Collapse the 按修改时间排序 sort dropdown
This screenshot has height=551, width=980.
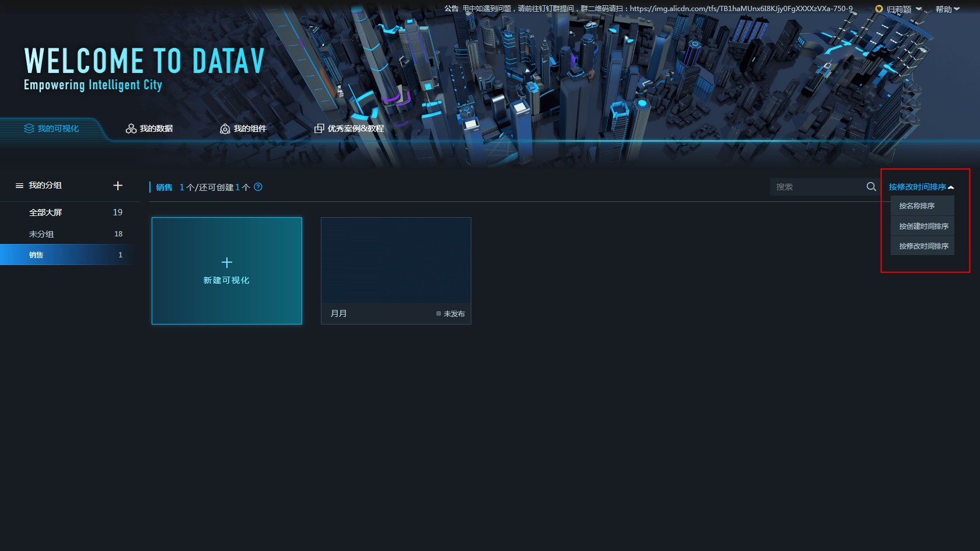(x=921, y=187)
